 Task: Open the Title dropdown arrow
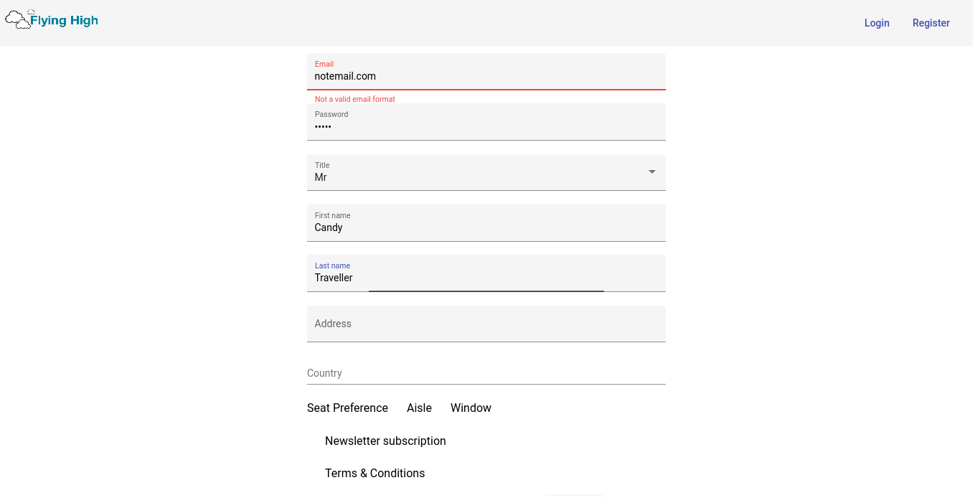(652, 172)
